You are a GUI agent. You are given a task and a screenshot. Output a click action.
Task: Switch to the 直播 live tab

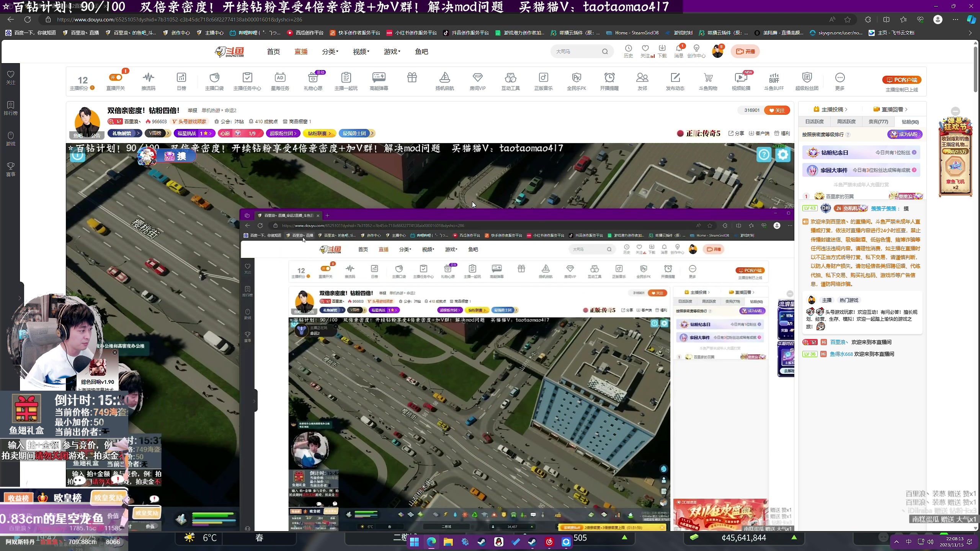(x=301, y=52)
